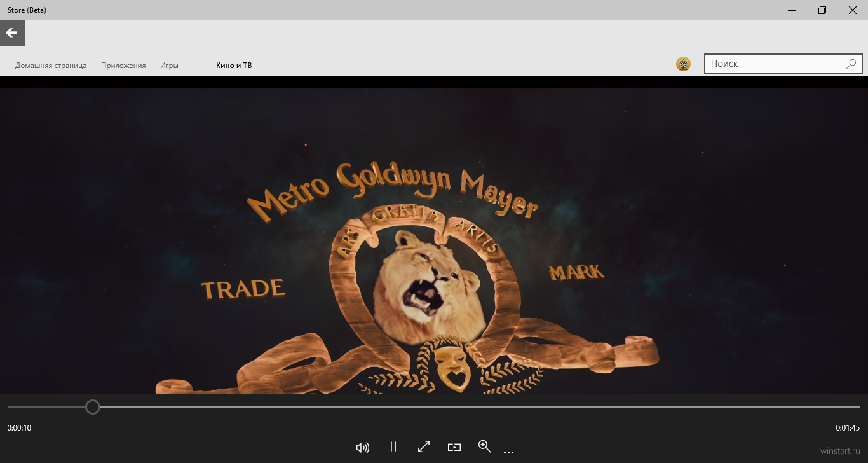Open the Игры section

click(x=169, y=66)
